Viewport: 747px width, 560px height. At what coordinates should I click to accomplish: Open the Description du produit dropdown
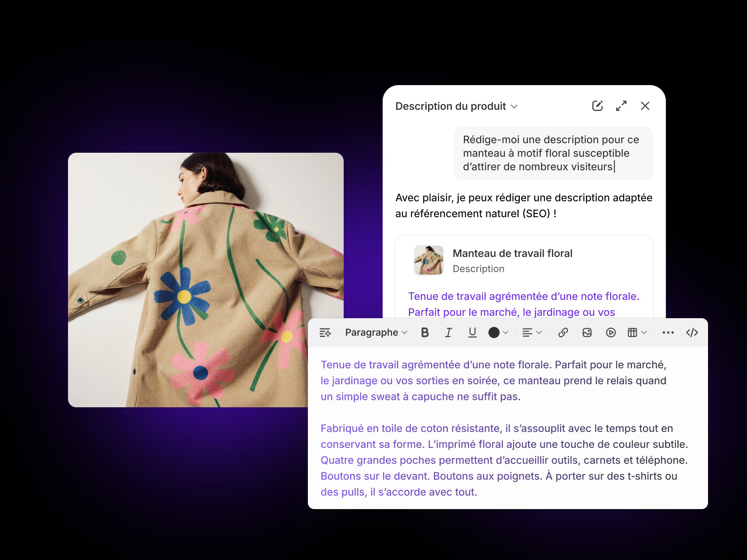click(457, 106)
